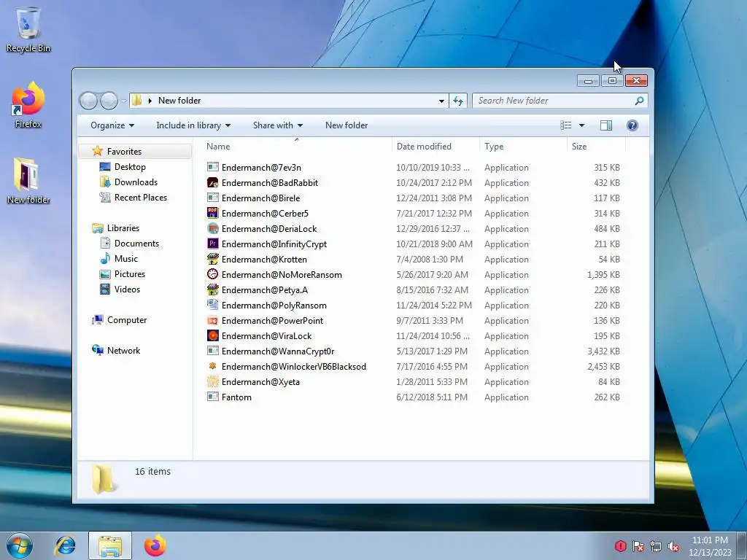Select the Endermanch@WannaCrypt0r file name
The width and height of the screenshot is (747, 560).
pyautogui.click(x=278, y=351)
